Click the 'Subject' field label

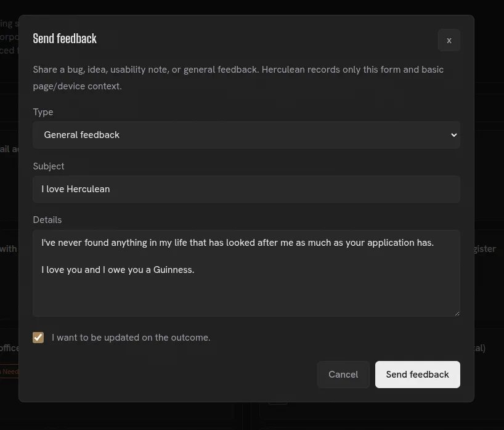point(49,166)
